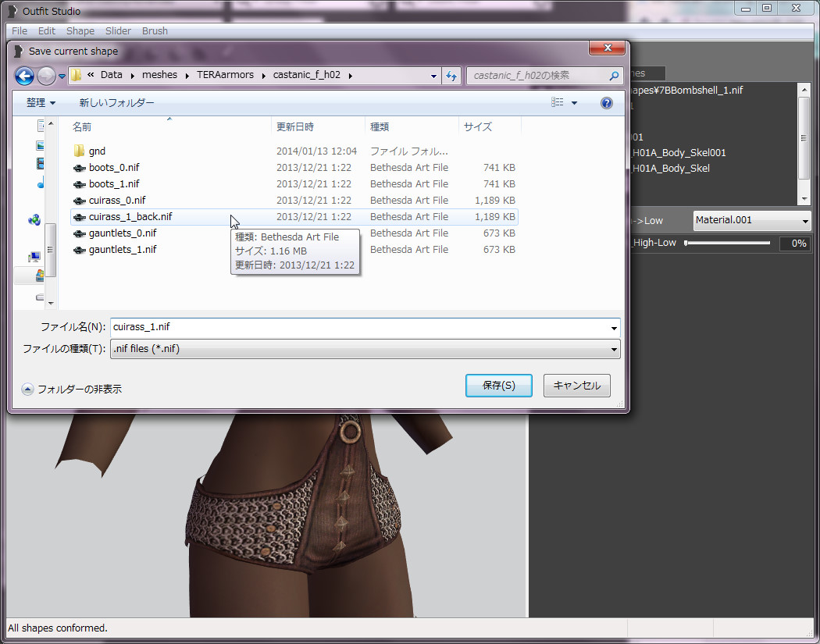820x644 pixels.
Task: Click the videos library icon in navigation pane
Action: pyautogui.click(x=41, y=164)
